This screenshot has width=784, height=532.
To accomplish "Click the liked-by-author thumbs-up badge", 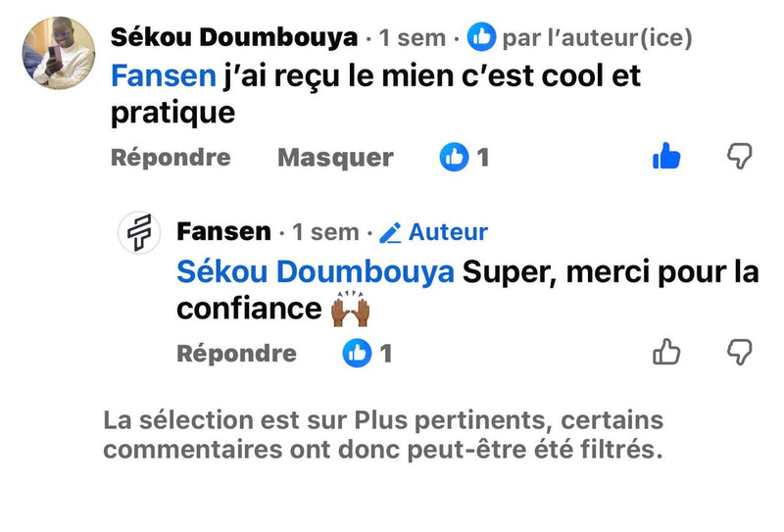I will coord(480,38).
